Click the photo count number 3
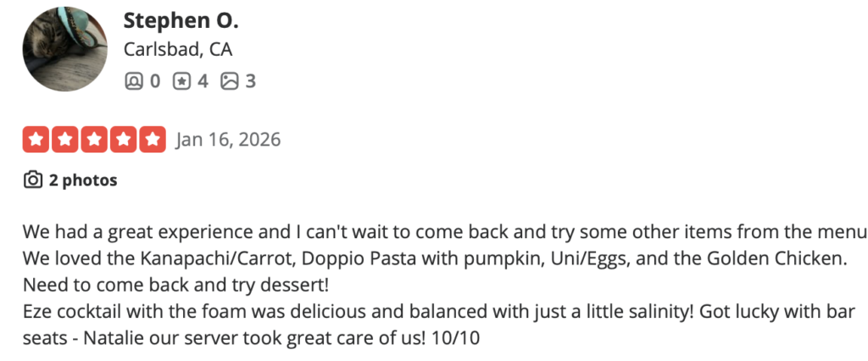Viewport: 868px width, 361px height. click(x=250, y=81)
